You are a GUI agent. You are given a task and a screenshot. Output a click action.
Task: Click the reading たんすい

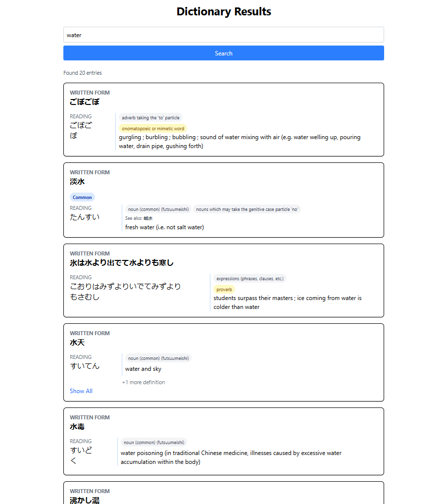pos(85,217)
